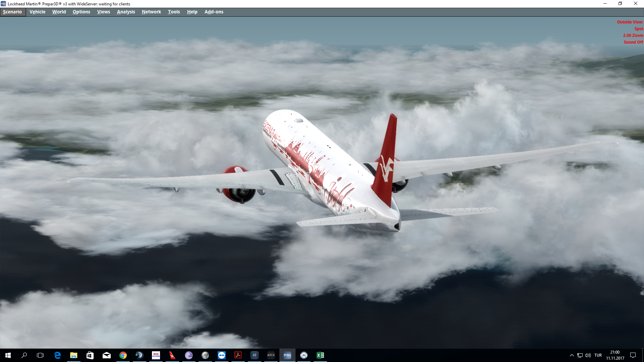
Task: Switch to Excel in the taskbar
Action: (x=320, y=355)
